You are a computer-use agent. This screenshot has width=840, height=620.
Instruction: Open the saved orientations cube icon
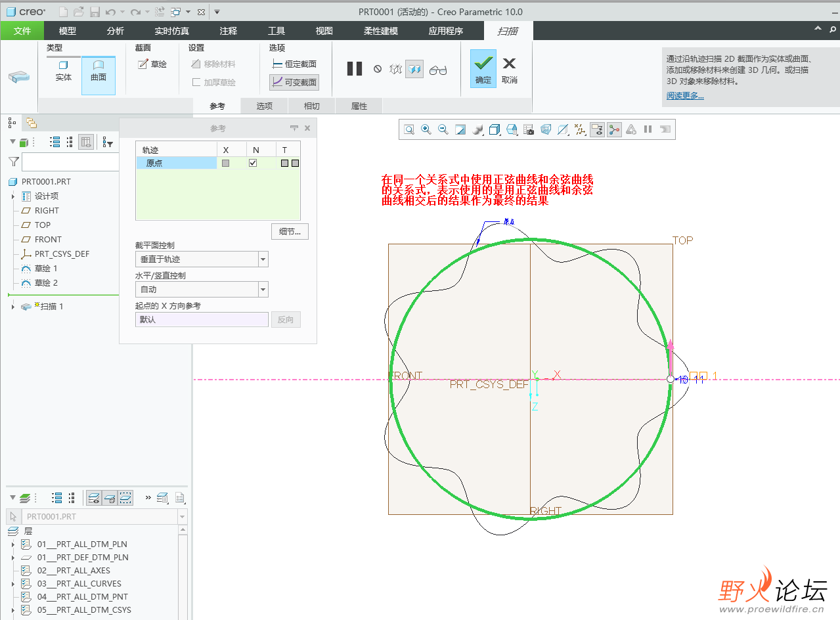tap(495, 129)
